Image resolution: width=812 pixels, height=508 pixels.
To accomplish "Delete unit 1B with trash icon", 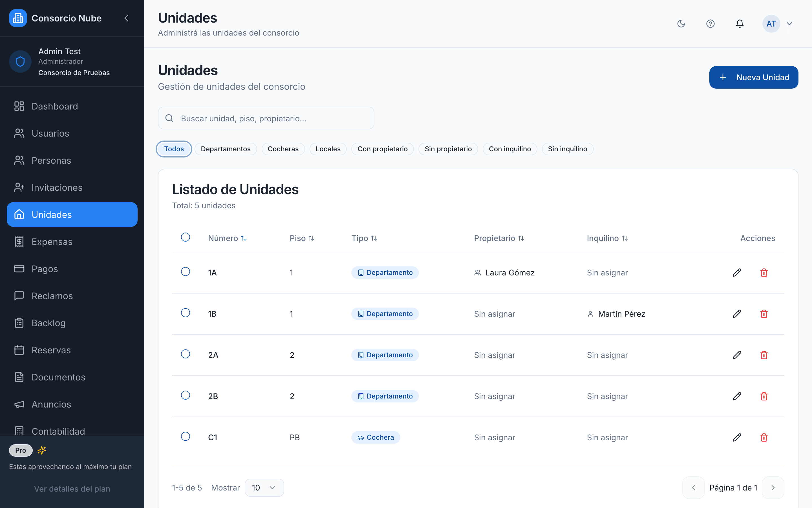I will [764, 314].
